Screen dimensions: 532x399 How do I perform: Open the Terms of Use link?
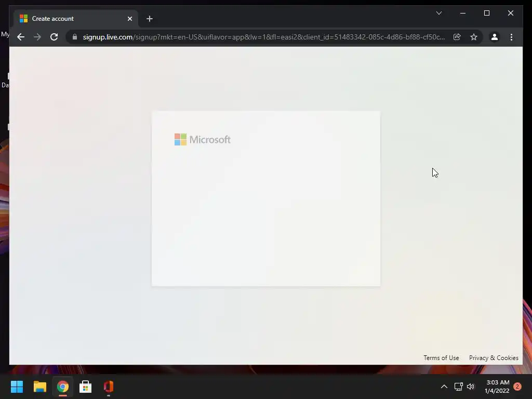point(441,358)
